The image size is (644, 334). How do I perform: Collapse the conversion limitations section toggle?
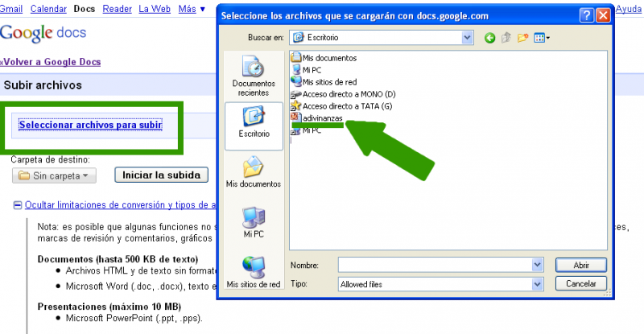pos(17,205)
